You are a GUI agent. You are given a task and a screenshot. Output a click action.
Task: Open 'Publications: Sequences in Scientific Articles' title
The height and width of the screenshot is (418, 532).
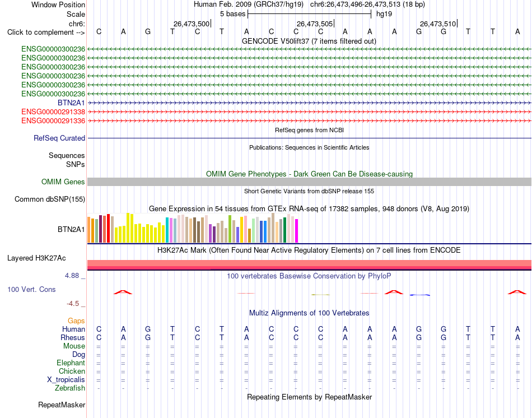pos(309,147)
